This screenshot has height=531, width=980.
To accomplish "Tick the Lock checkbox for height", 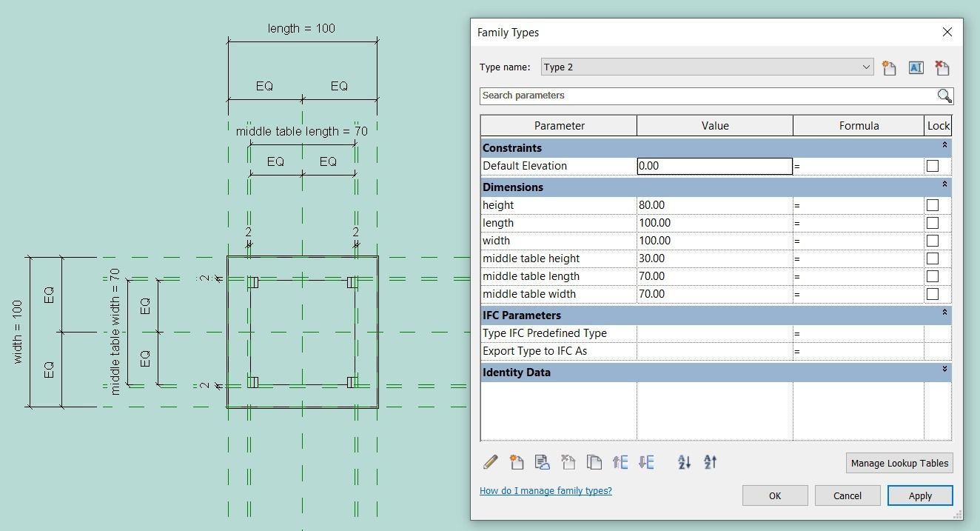I will pos(933,205).
